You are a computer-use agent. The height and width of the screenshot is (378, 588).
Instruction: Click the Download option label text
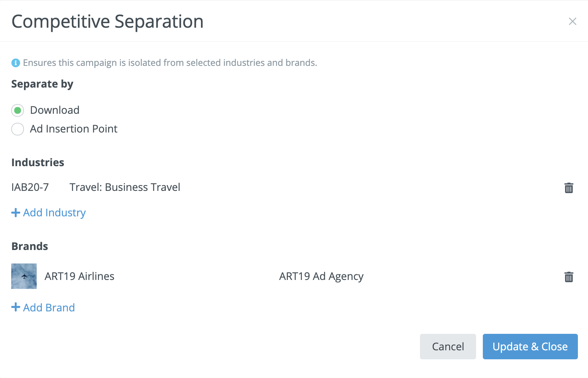click(x=55, y=110)
